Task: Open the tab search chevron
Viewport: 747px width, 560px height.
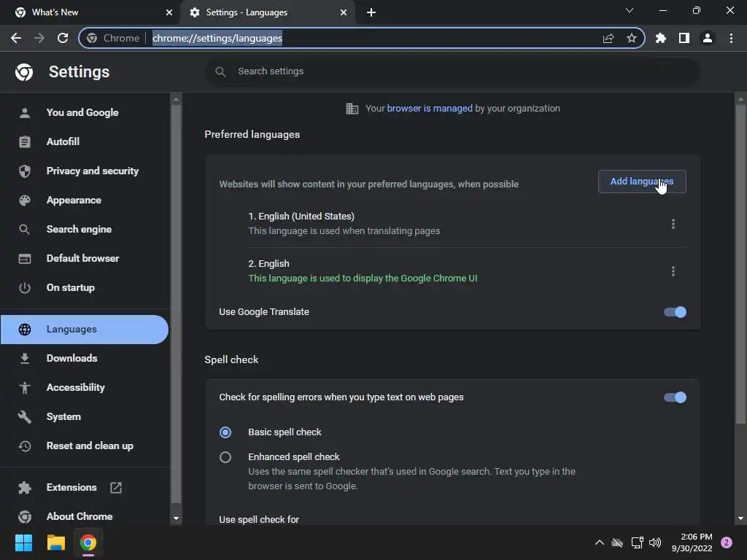Action: tap(630, 10)
